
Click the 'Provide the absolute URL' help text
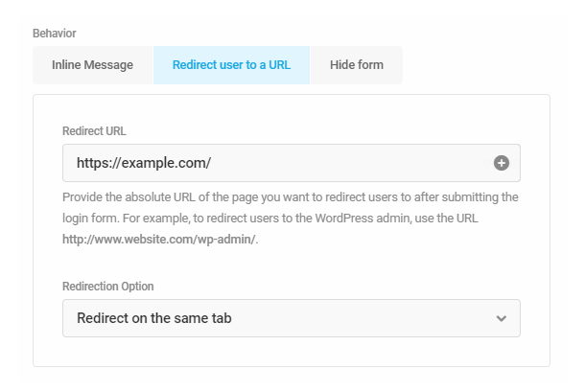click(291, 218)
